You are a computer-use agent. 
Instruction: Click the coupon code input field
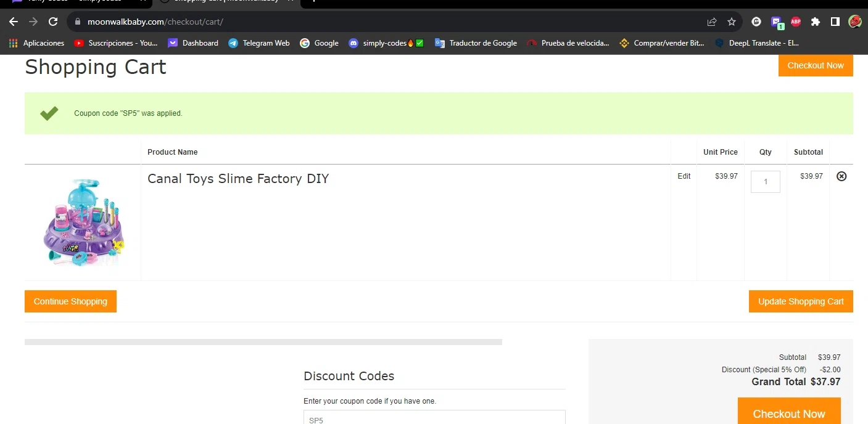click(x=434, y=417)
